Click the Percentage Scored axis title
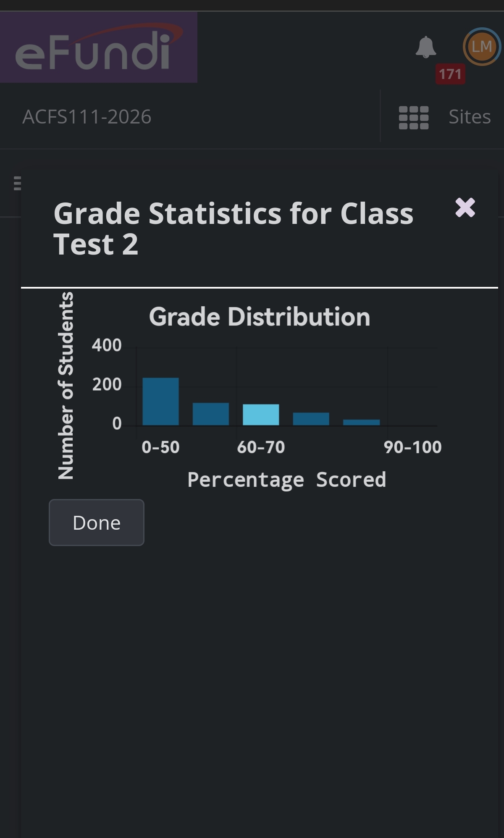Viewport: 504px width, 838px height. click(x=286, y=480)
